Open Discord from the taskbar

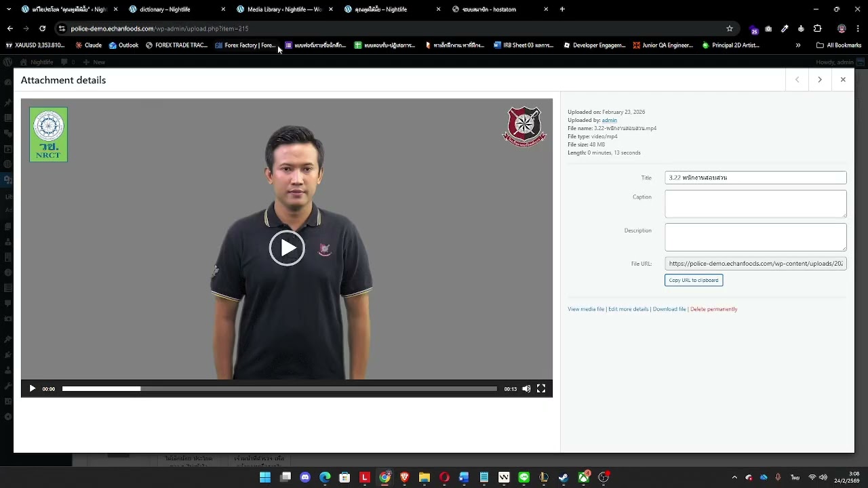305,478
